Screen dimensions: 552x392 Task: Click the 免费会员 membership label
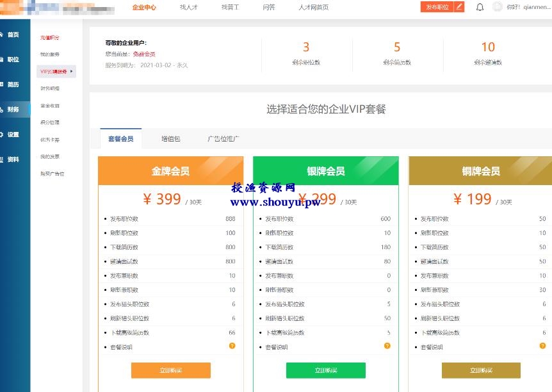(144, 54)
